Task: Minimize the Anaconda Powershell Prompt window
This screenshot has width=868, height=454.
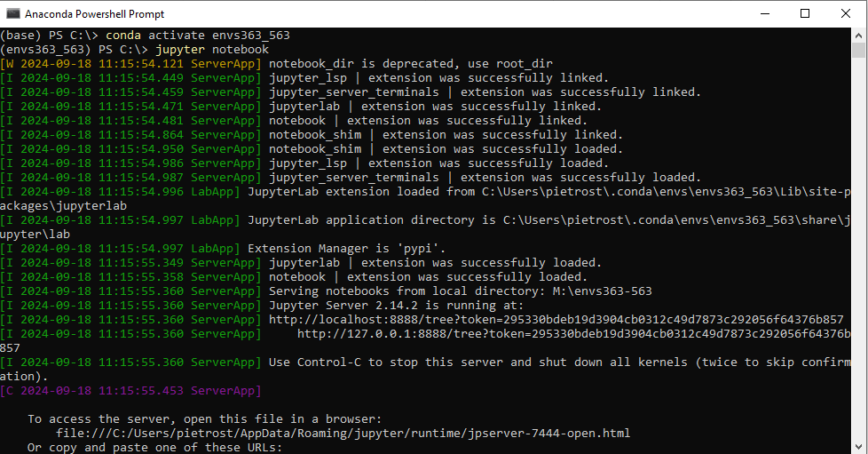Action: 764,13
